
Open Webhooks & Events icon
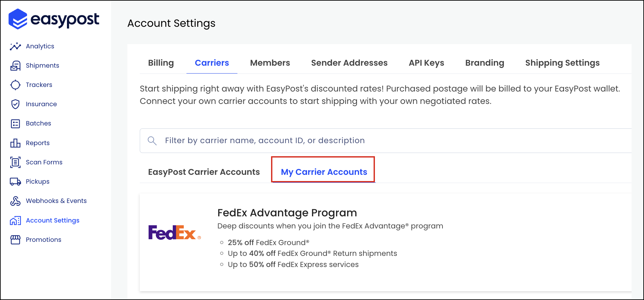pos(15,201)
